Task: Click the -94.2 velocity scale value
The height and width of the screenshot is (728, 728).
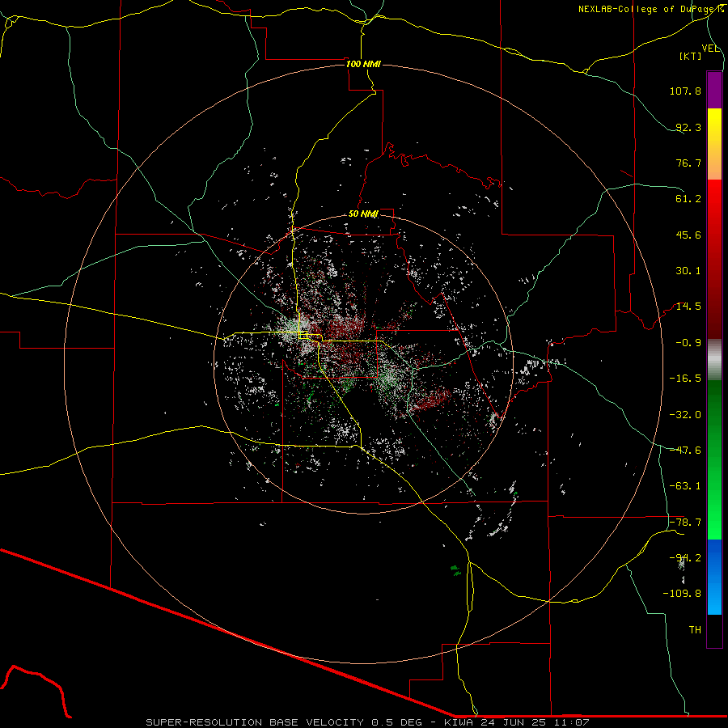Action: click(685, 558)
